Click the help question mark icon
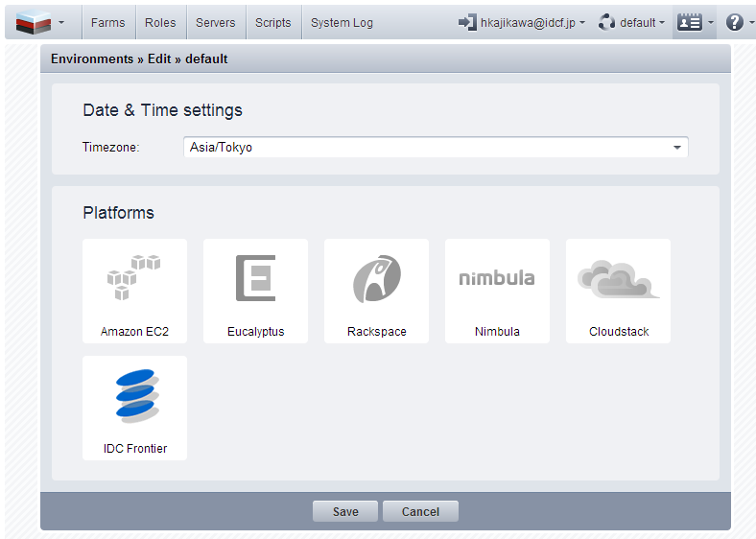This screenshot has height=539, width=756. [x=734, y=22]
